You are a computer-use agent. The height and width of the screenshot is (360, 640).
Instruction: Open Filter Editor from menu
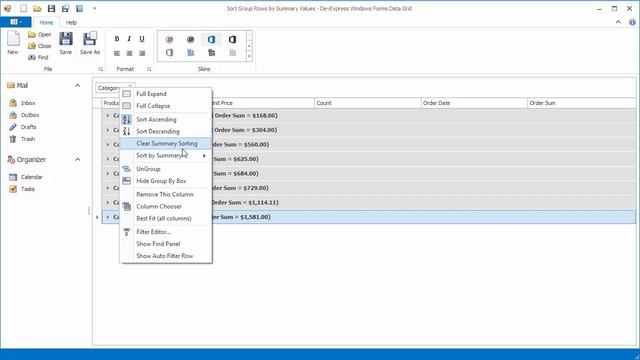tap(166, 232)
